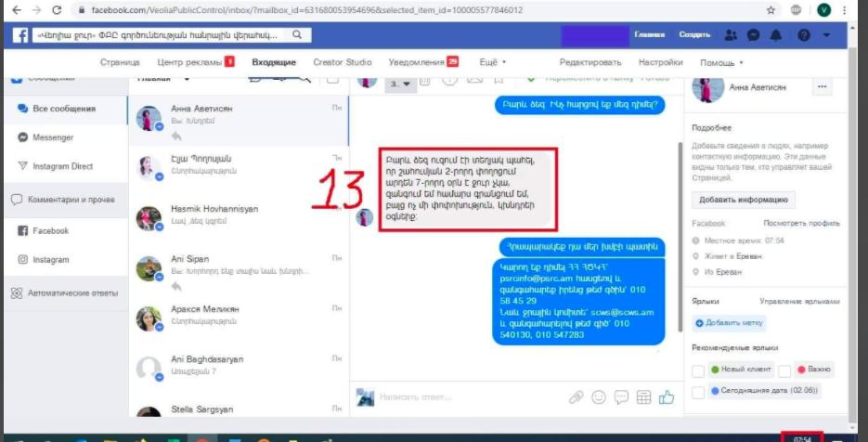This screenshot has height=442, width=868.
Task: Check the Важно label checkbox
Action: pos(784,370)
